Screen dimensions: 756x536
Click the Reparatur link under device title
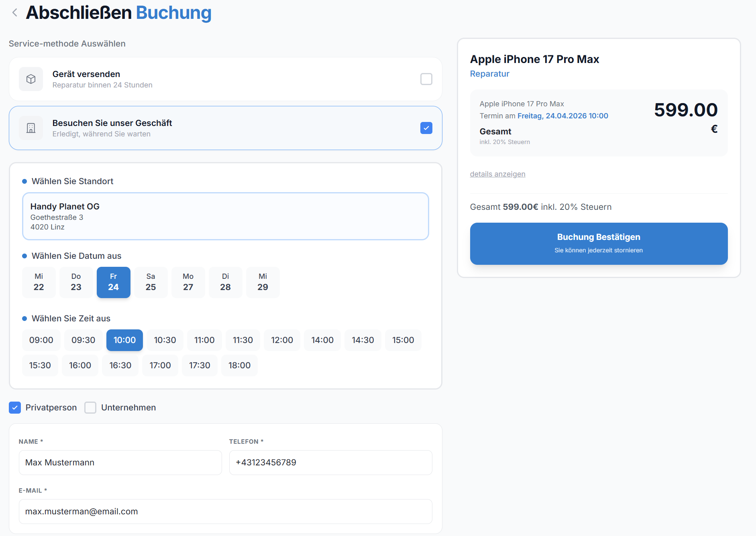coord(489,74)
